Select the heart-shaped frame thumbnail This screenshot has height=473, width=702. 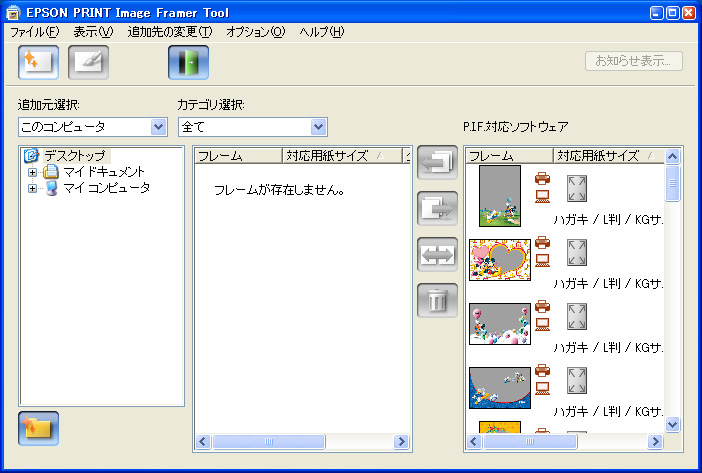[499, 259]
